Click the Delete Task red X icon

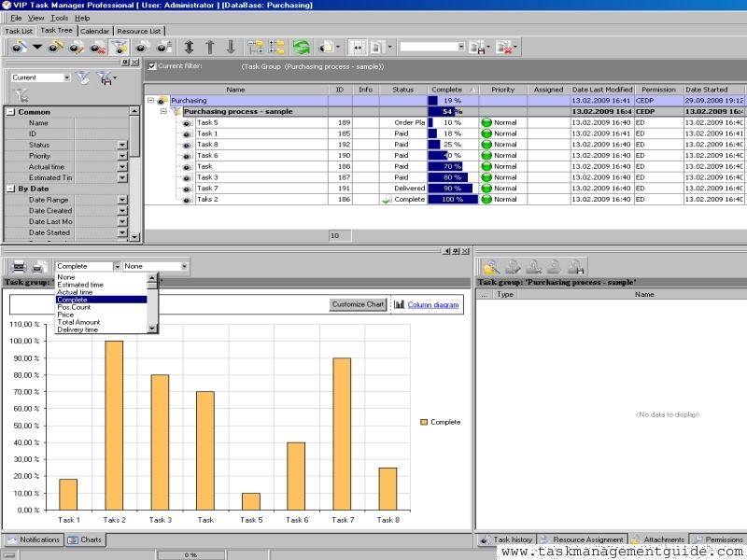click(98, 48)
